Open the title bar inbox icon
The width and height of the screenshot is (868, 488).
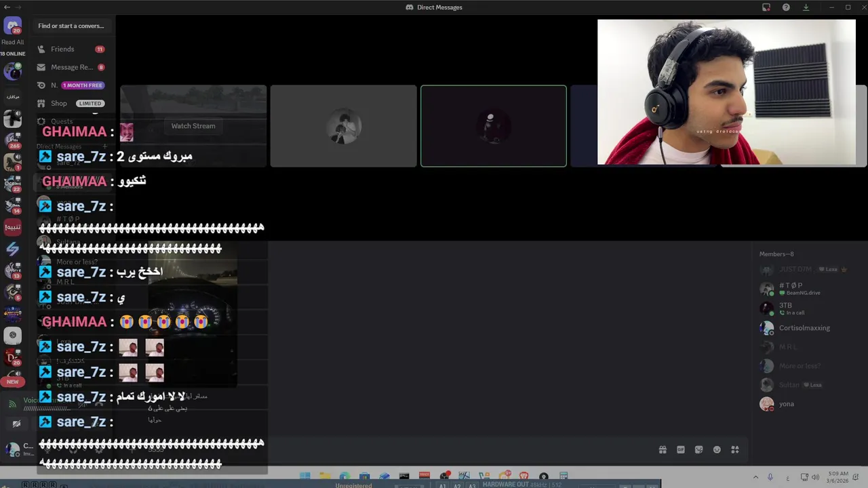point(766,7)
